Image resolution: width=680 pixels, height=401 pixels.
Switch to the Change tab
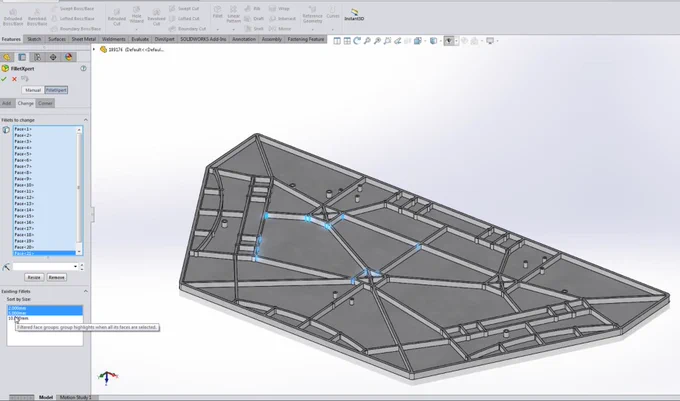click(x=26, y=103)
